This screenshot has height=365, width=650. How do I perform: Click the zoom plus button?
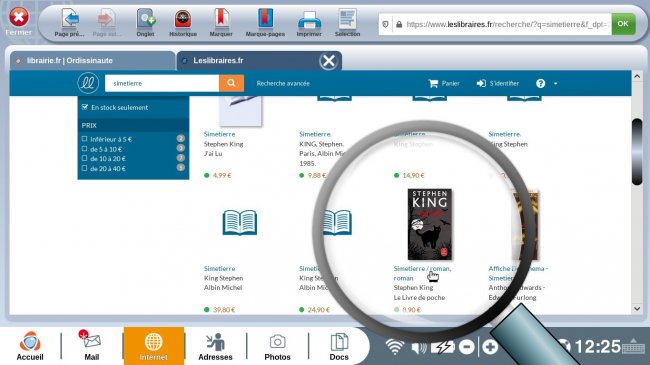[x=490, y=346]
